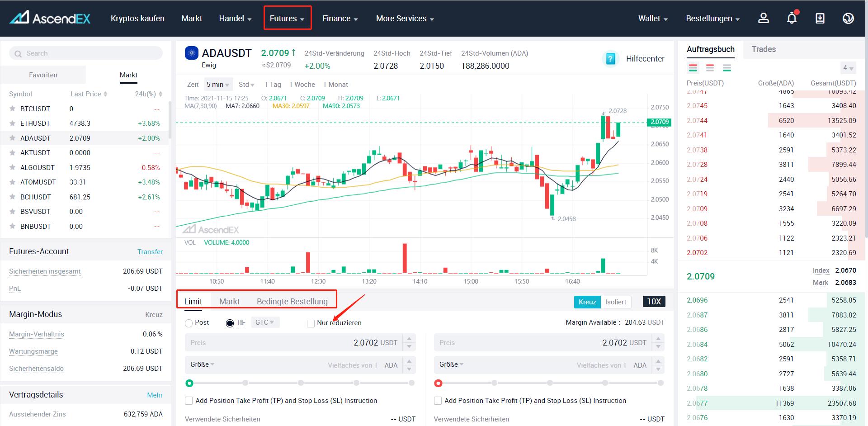Image resolution: width=868 pixels, height=426 pixels.
Task: Click the AscendEX logo
Action: (x=50, y=18)
